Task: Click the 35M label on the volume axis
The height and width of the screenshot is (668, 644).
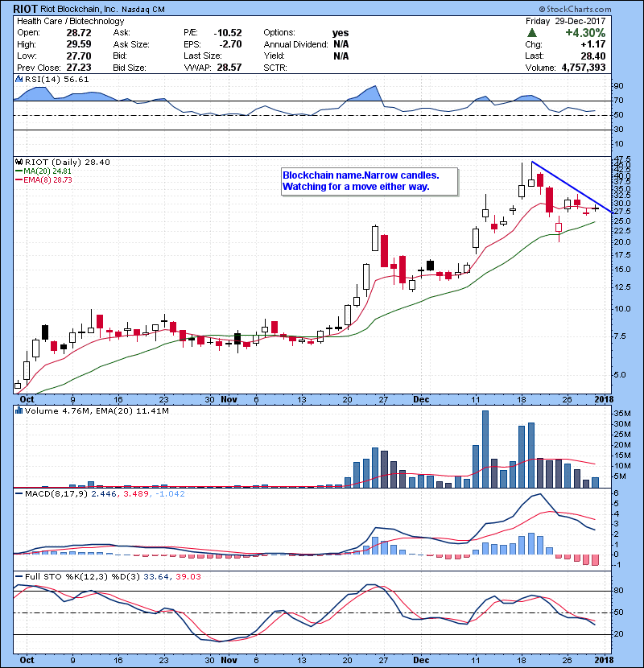Action: (x=621, y=413)
